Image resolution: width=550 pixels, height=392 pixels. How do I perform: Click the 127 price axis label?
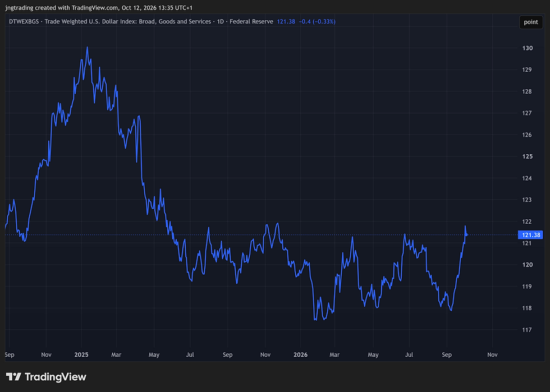(x=527, y=113)
